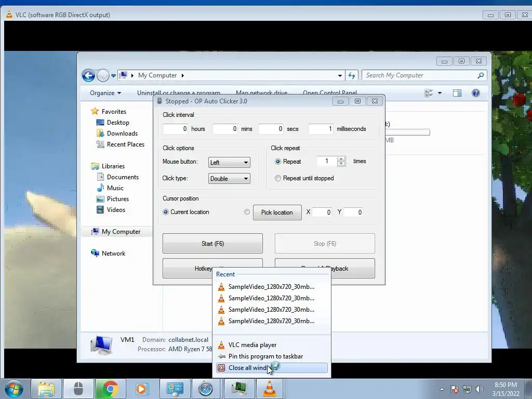Select My Computer in navigation pane
Image resolution: width=532 pixels, height=399 pixels.
(121, 232)
